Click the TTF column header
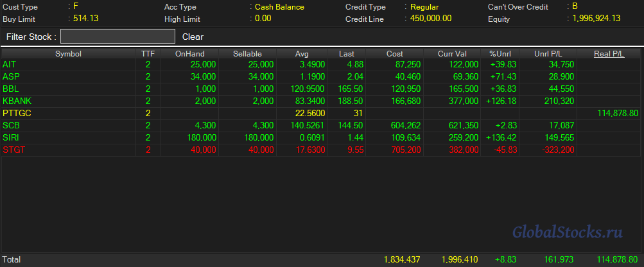Image resolution: width=644 pixels, height=267 pixels. 148,54
